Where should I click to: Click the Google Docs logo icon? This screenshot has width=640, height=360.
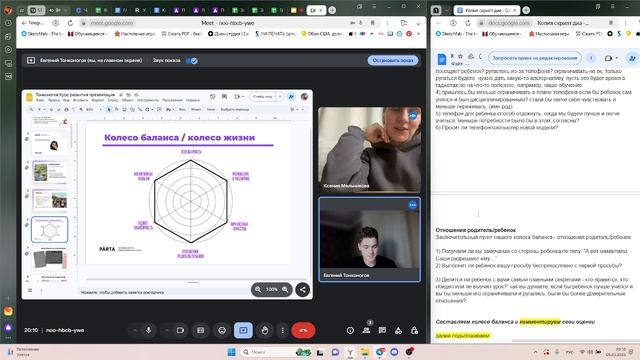442,59
